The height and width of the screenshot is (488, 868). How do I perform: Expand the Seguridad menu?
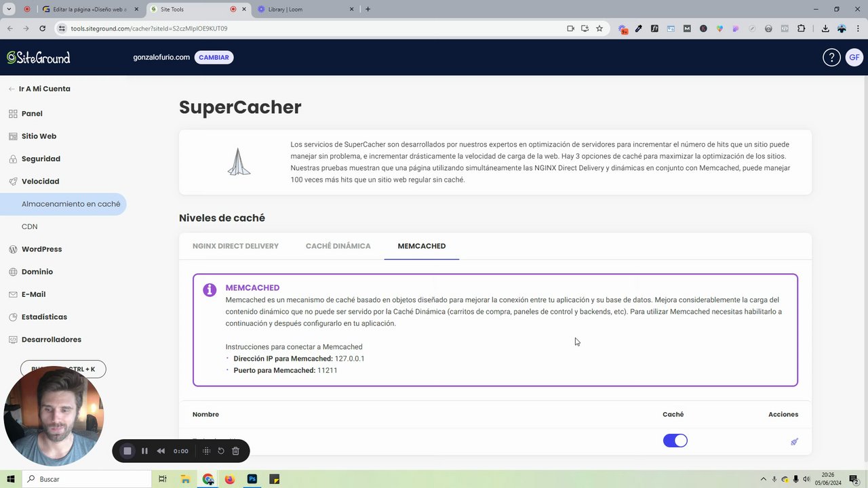pyautogui.click(x=41, y=159)
